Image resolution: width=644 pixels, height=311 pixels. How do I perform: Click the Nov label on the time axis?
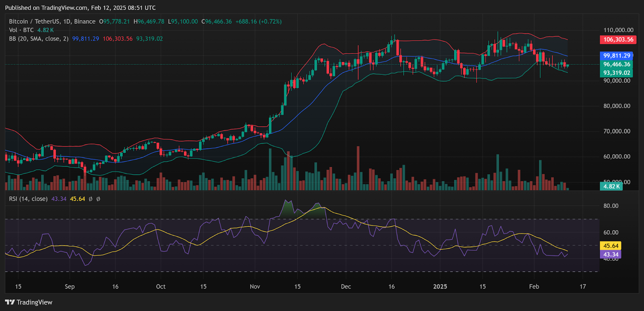[x=255, y=286]
